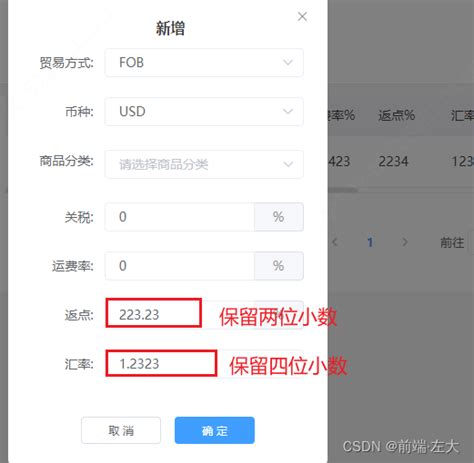The height and width of the screenshot is (463, 474).
Task: Click the 请选择商品分类 placeholder field
Action: click(x=204, y=164)
